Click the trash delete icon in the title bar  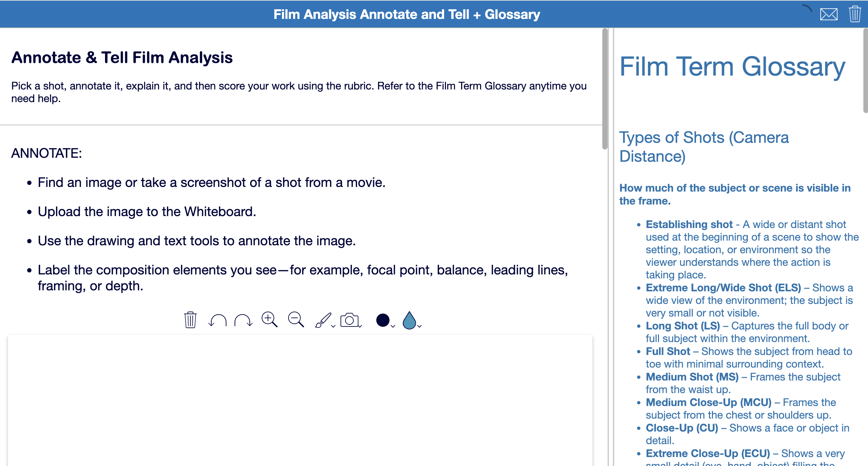click(x=855, y=14)
